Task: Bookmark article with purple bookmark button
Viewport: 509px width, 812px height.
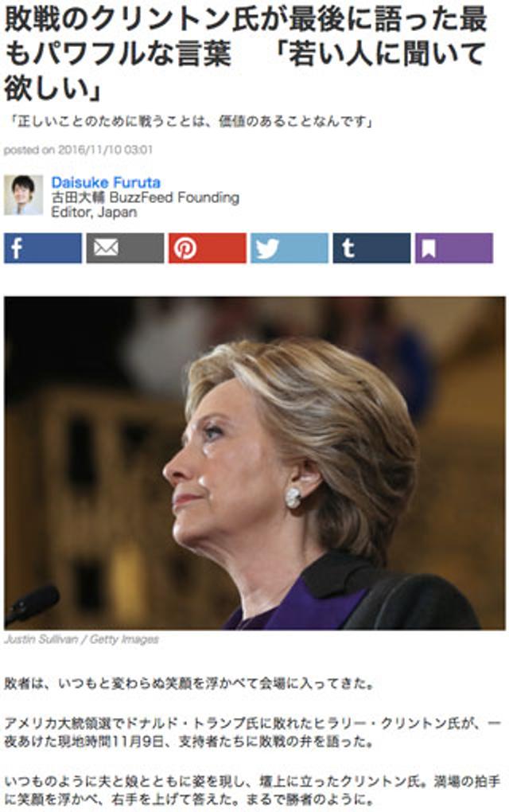Action: point(453,248)
